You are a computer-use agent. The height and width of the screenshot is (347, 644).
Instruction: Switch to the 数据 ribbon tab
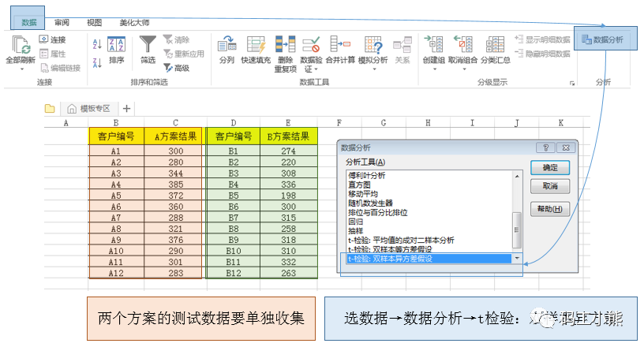(28, 23)
